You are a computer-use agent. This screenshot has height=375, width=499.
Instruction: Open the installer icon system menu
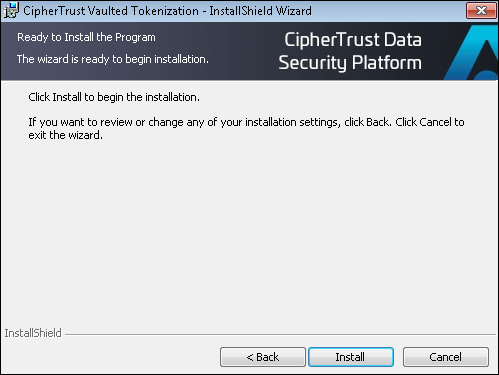pyautogui.click(x=11, y=10)
